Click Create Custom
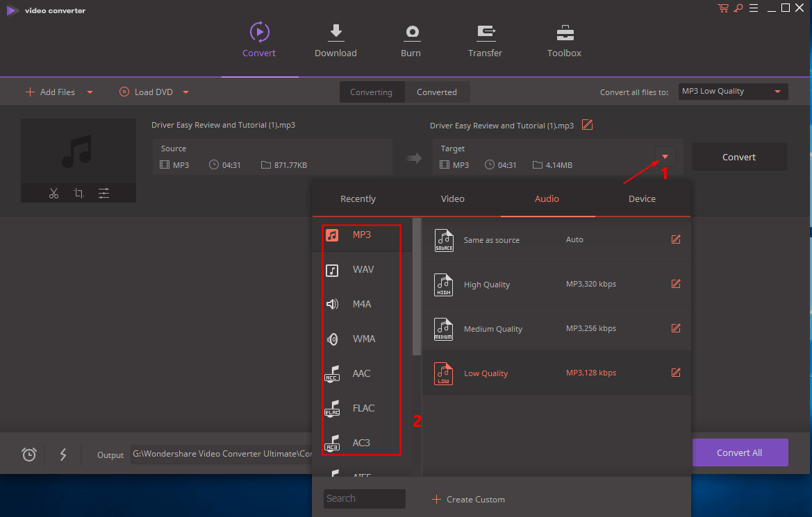 [x=468, y=500]
